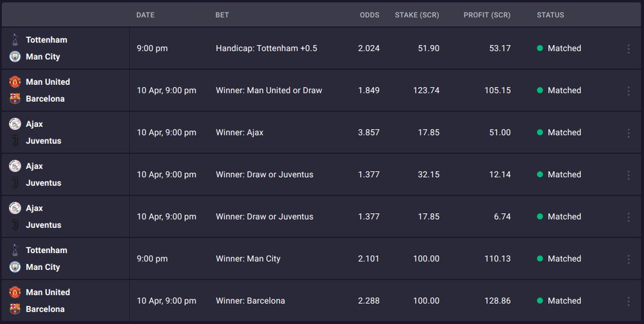Click the Barcelona crest in the 'Winner: Barcelona' row
Image resolution: width=644 pixels, height=324 pixels.
click(15, 309)
